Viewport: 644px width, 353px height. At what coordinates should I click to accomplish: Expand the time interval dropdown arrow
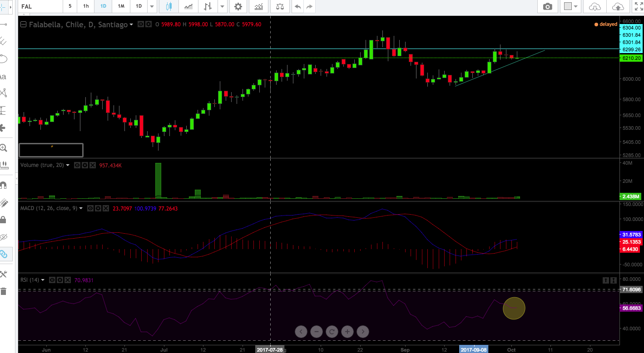(x=152, y=6)
